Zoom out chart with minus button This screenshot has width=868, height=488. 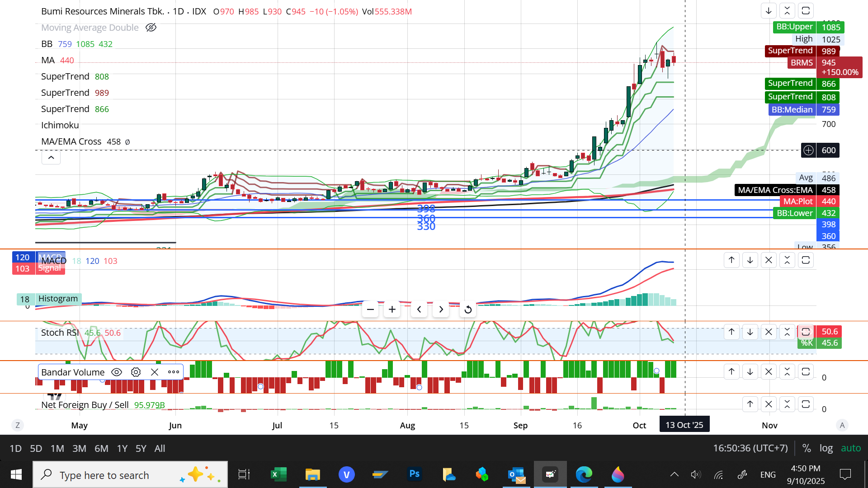pos(370,310)
